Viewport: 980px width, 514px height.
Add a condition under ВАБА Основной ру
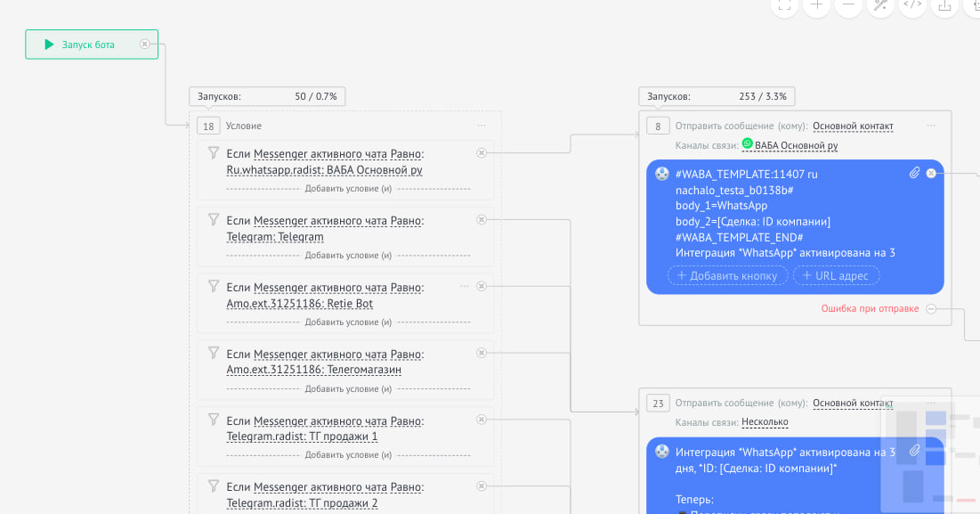[348, 189]
